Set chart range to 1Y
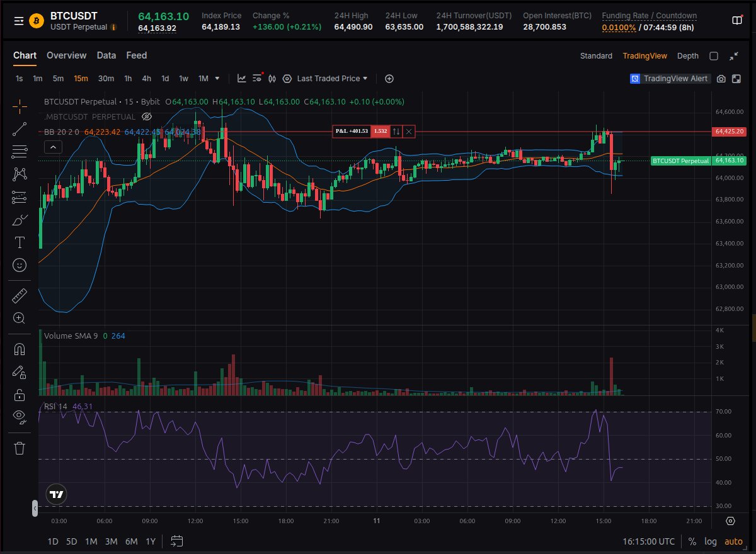The image size is (756, 554). point(151,541)
